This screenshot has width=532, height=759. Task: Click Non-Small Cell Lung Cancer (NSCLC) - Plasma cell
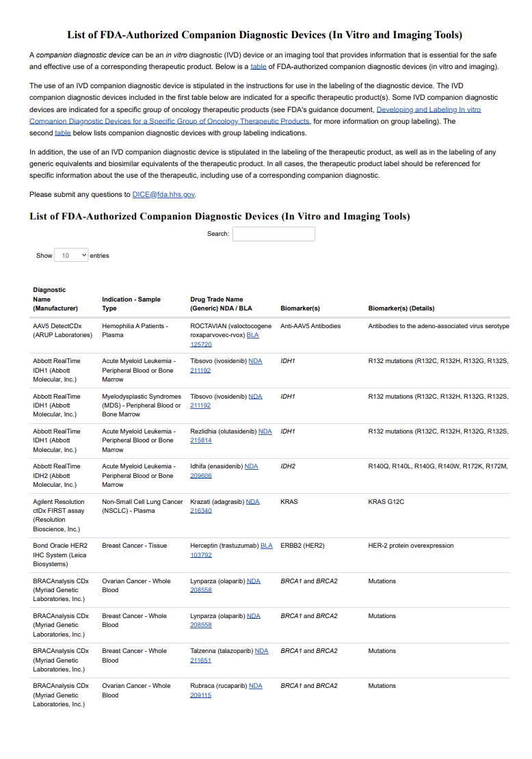click(x=142, y=506)
